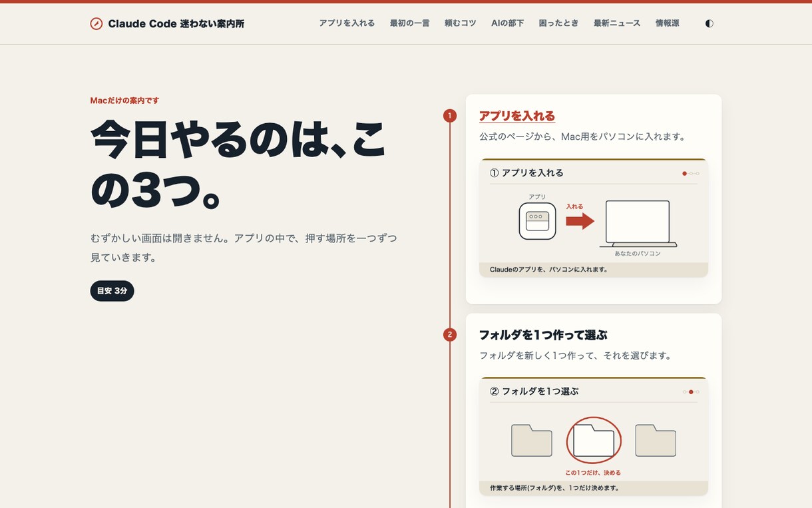Screen dimensions: 812x508
Task: Navigate to AIの部下 section
Action: coord(507,23)
